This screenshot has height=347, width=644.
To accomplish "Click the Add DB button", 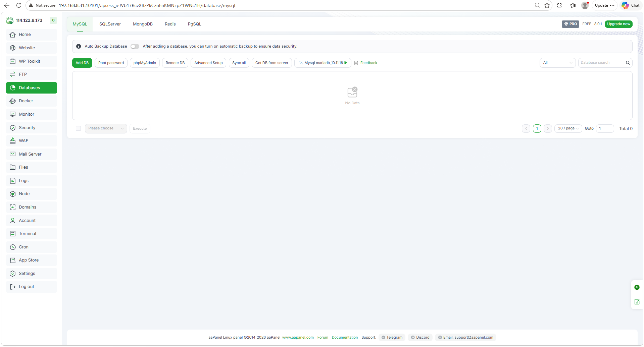I will click(82, 63).
